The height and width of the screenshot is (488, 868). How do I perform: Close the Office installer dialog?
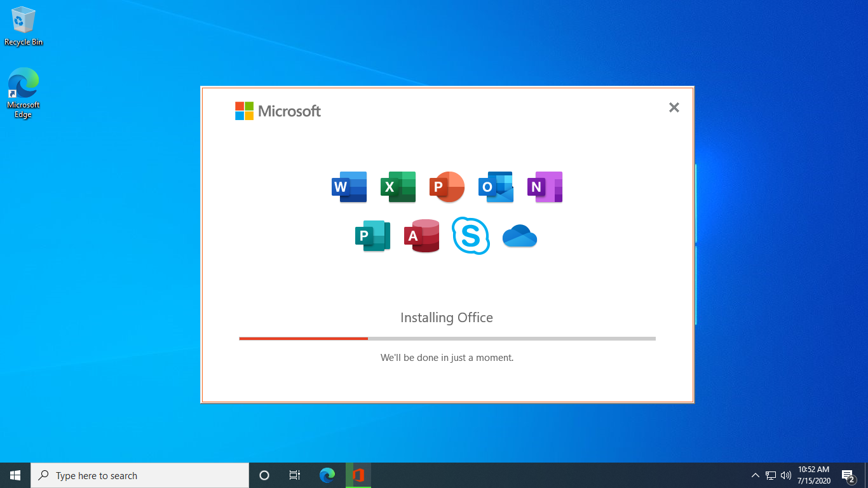[674, 107]
